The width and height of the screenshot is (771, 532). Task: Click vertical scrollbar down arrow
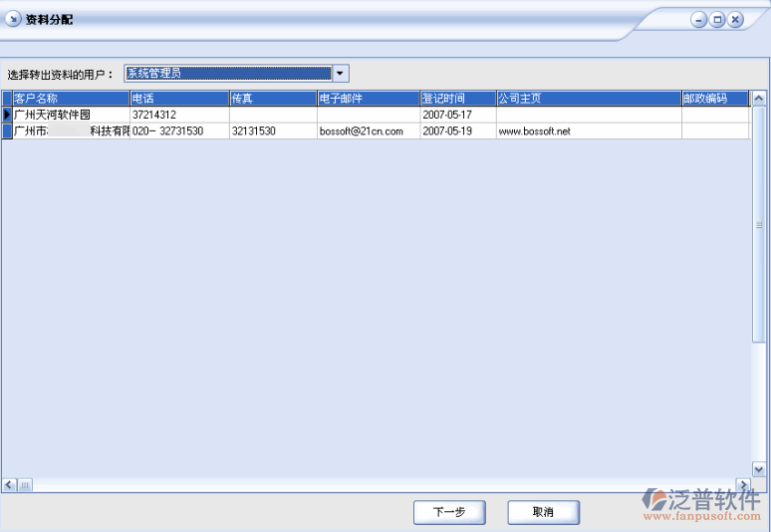[759, 469]
